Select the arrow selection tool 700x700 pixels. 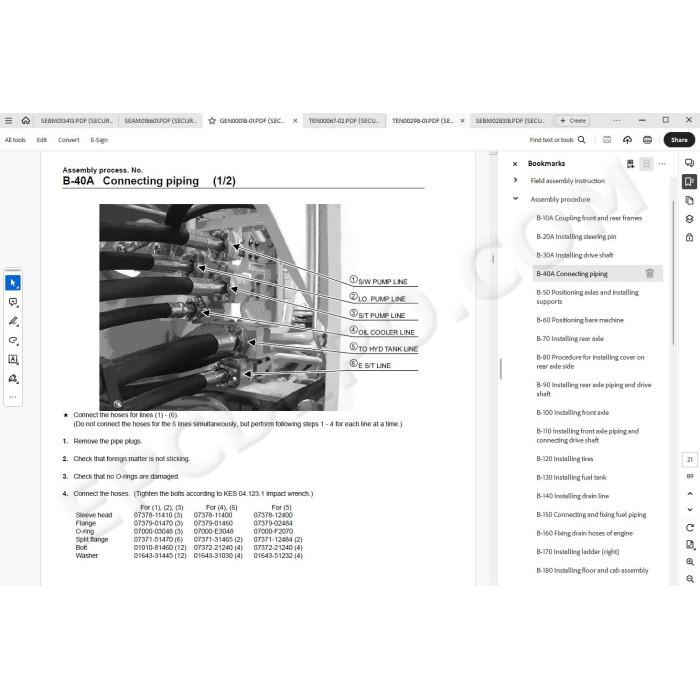(x=13, y=283)
